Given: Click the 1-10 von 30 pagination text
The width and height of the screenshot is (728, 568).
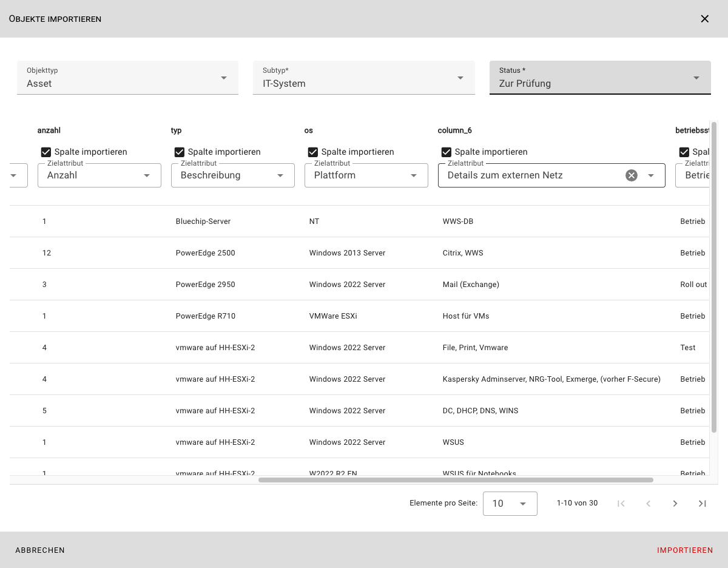Looking at the screenshot, I should tap(577, 503).
